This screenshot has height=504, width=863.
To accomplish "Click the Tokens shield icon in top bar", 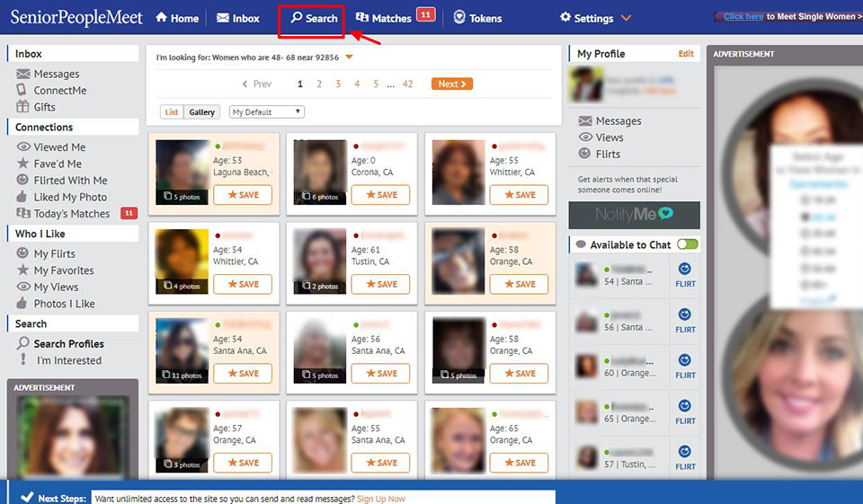I will [459, 18].
